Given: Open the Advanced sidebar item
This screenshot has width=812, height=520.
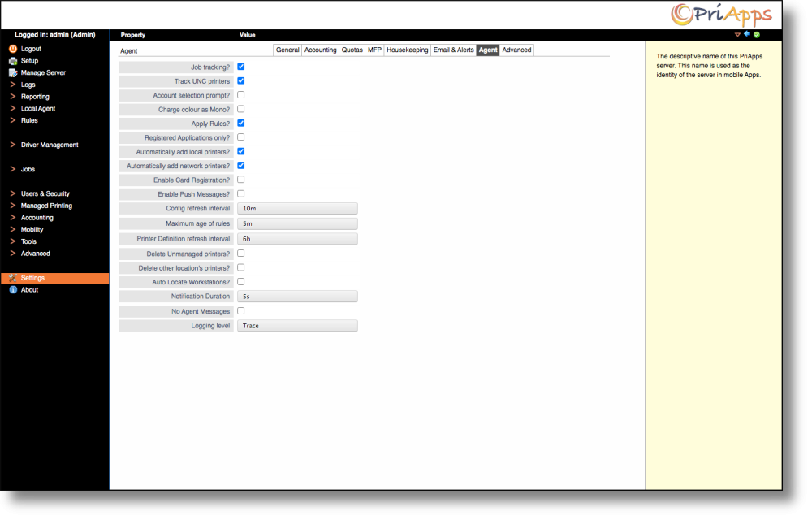Looking at the screenshot, I should pos(35,253).
